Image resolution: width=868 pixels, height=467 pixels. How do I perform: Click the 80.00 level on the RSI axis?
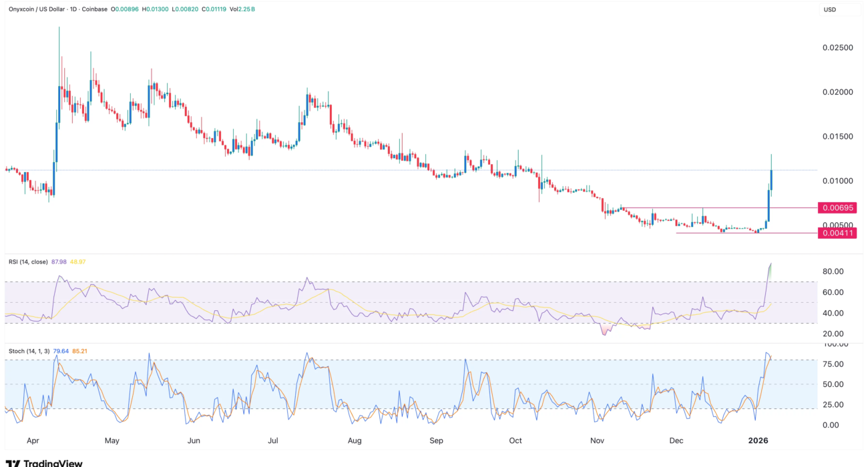tap(832, 272)
